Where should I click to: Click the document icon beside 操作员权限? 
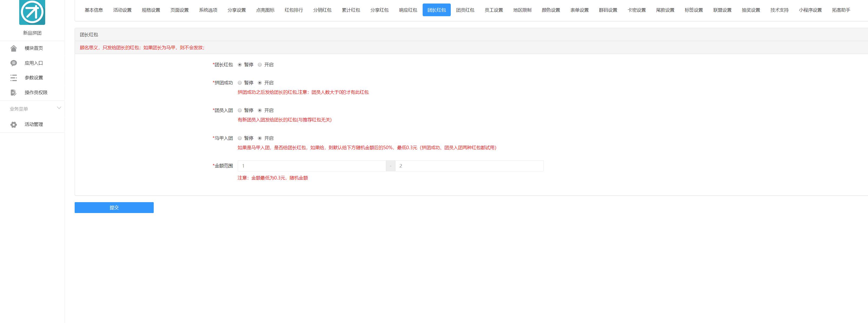(x=14, y=92)
